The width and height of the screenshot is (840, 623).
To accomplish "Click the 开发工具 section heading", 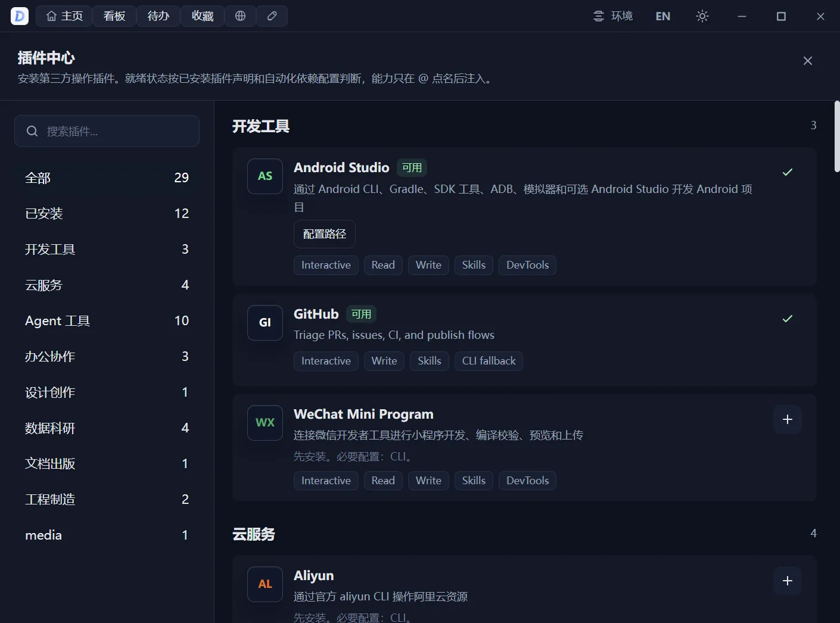I will pos(261,126).
